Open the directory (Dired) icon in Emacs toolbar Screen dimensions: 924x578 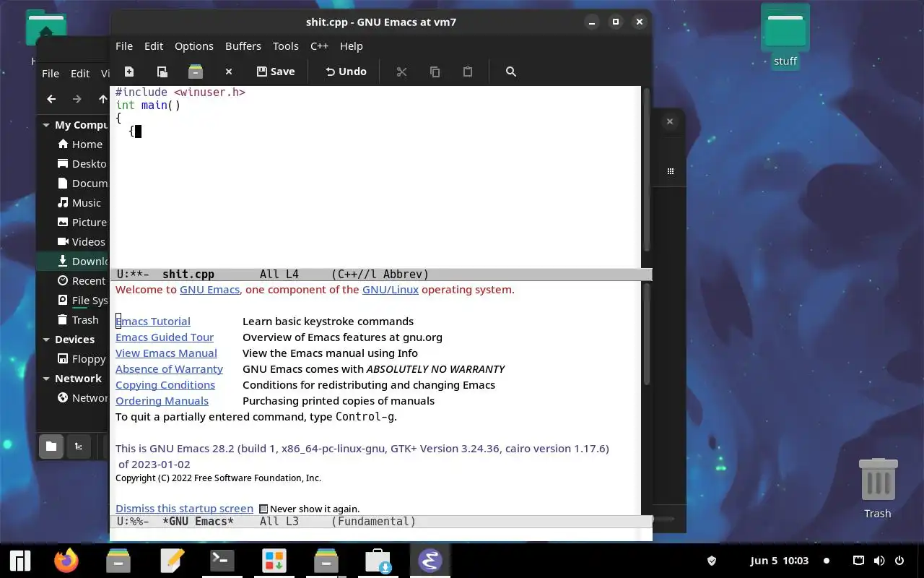(195, 72)
